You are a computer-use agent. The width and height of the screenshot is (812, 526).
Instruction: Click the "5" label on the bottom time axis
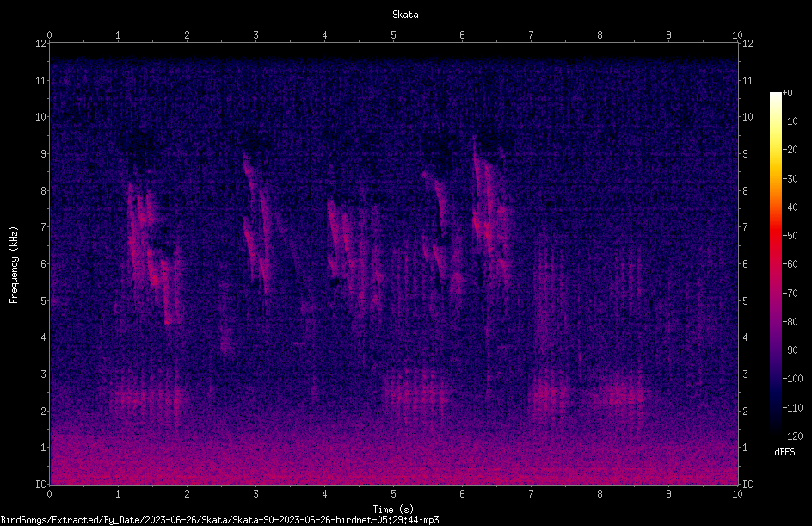[394, 494]
